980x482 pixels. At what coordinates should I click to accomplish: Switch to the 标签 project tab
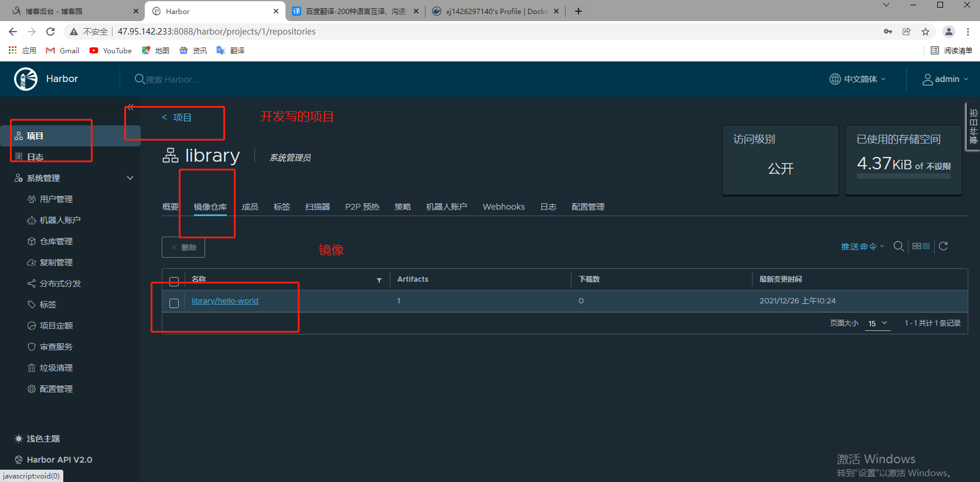pos(282,207)
